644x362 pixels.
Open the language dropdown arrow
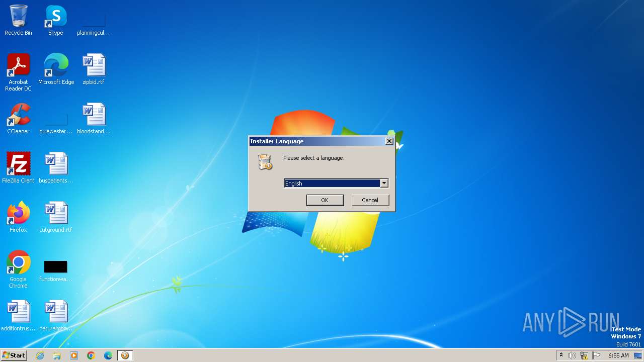click(x=384, y=184)
